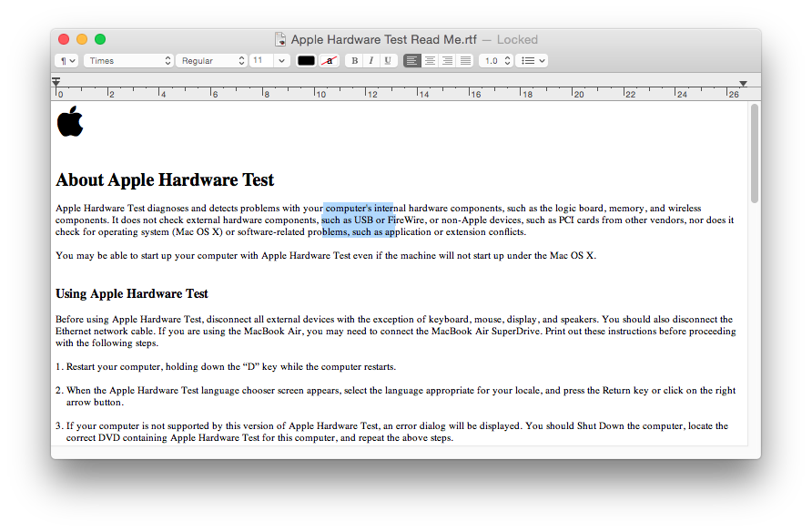Click the Apple Hardware Test Read Me.rtf title

384,39
